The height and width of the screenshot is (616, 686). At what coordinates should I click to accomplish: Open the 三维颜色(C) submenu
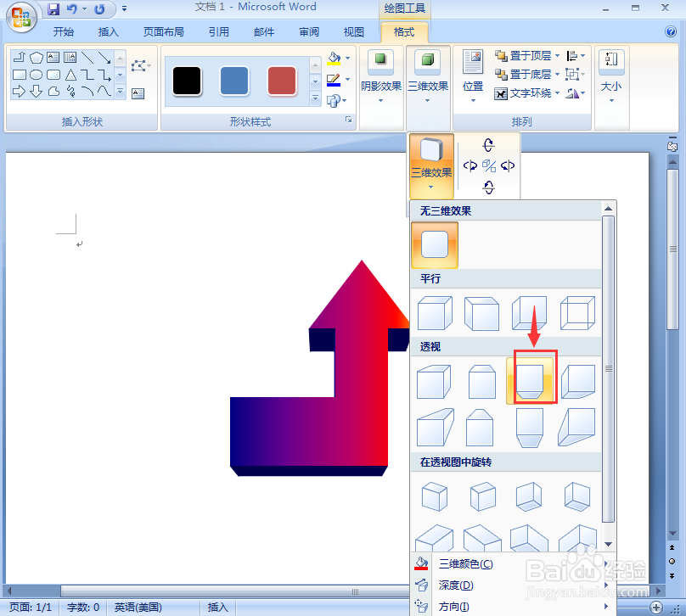click(512, 564)
